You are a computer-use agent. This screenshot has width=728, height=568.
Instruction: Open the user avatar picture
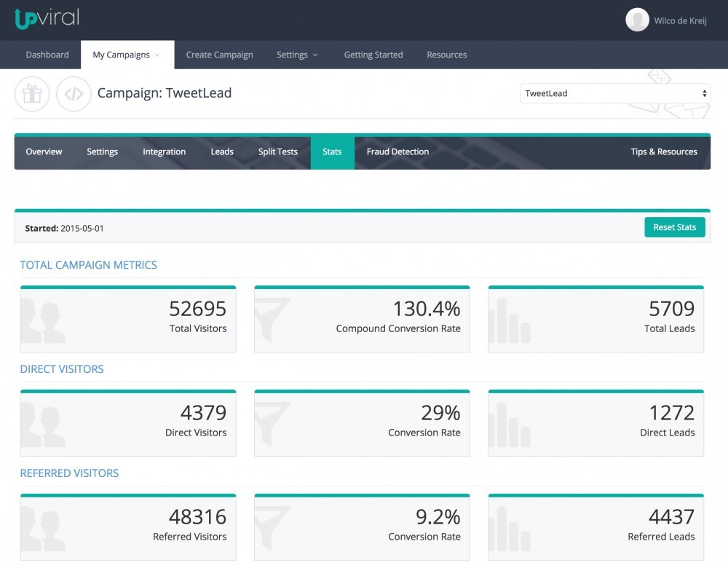coord(637,20)
